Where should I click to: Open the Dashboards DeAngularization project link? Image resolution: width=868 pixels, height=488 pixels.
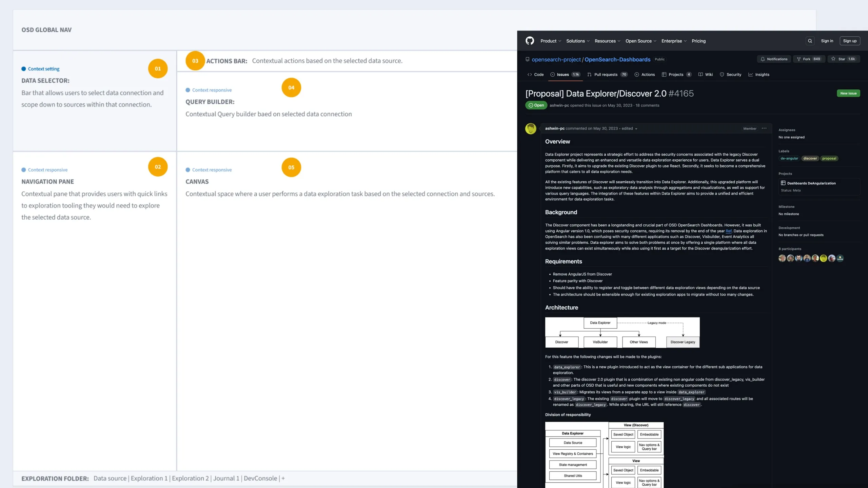(x=811, y=183)
